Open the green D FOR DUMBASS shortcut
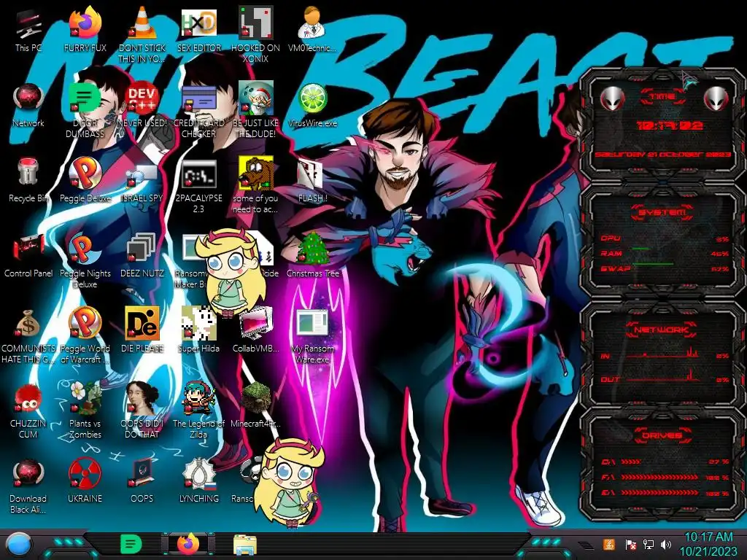747x560 pixels. coord(85,109)
